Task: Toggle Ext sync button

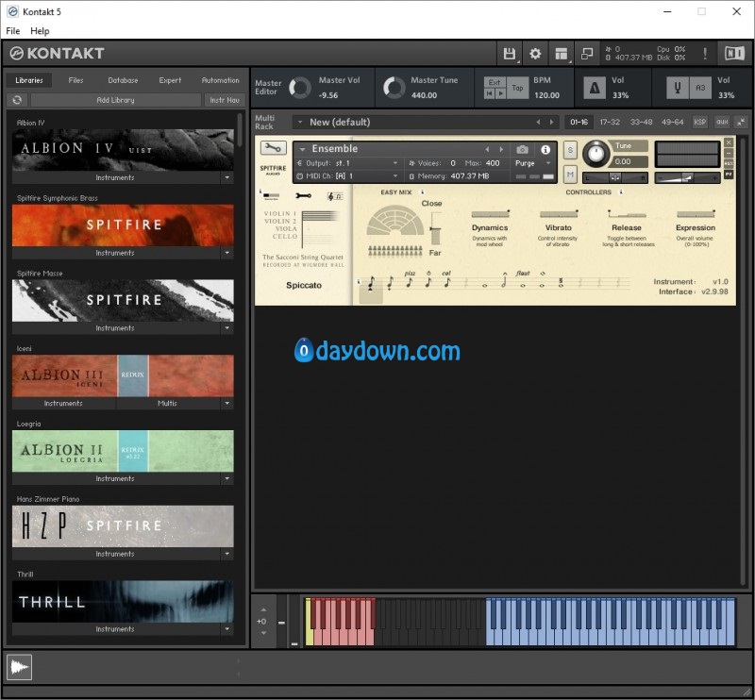Action: click(x=495, y=82)
